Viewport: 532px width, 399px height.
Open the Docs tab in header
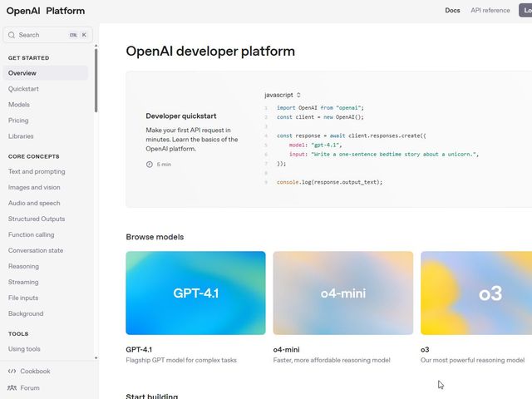click(452, 10)
